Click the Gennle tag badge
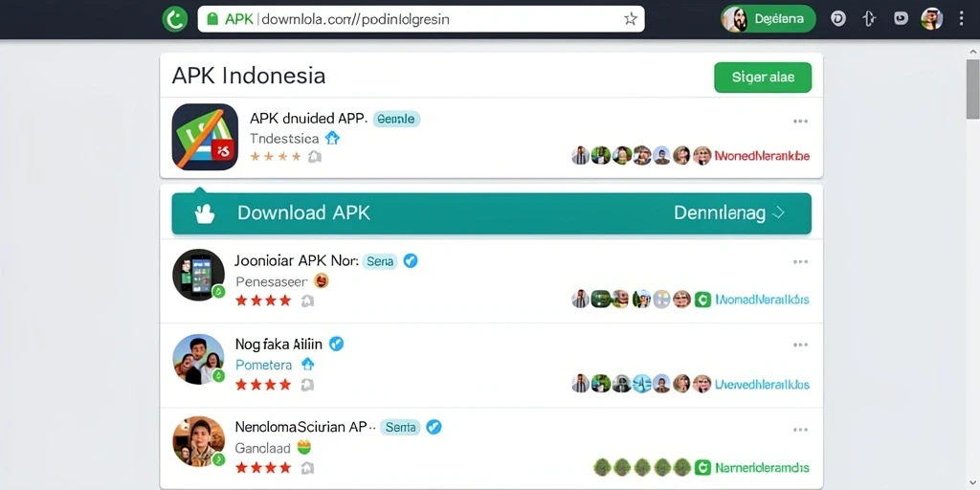Image resolution: width=980 pixels, height=490 pixels. tap(396, 119)
